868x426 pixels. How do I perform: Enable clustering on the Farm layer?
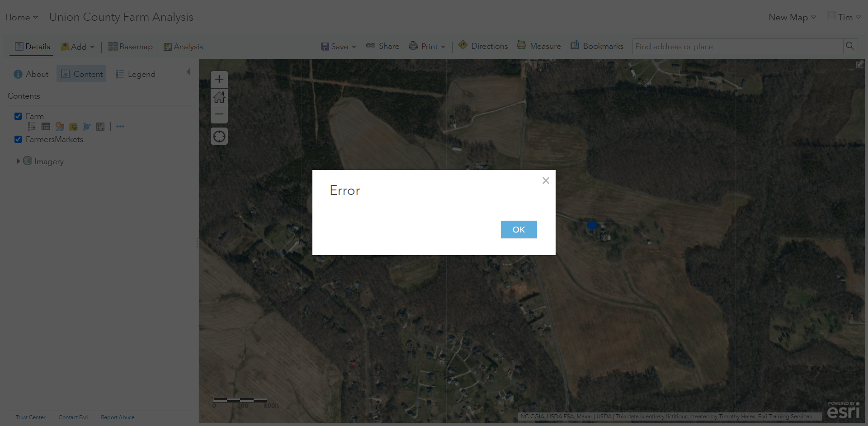click(x=86, y=127)
